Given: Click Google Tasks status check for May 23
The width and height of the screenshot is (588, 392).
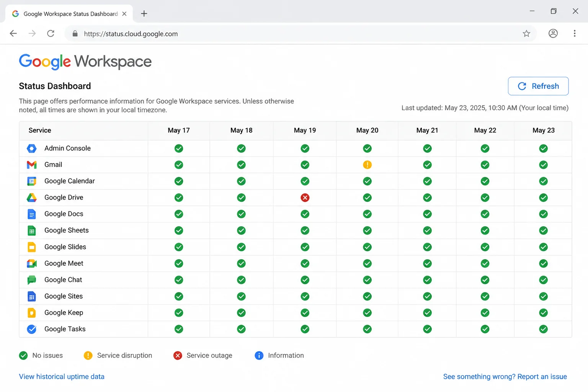Looking at the screenshot, I should pos(544,329).
